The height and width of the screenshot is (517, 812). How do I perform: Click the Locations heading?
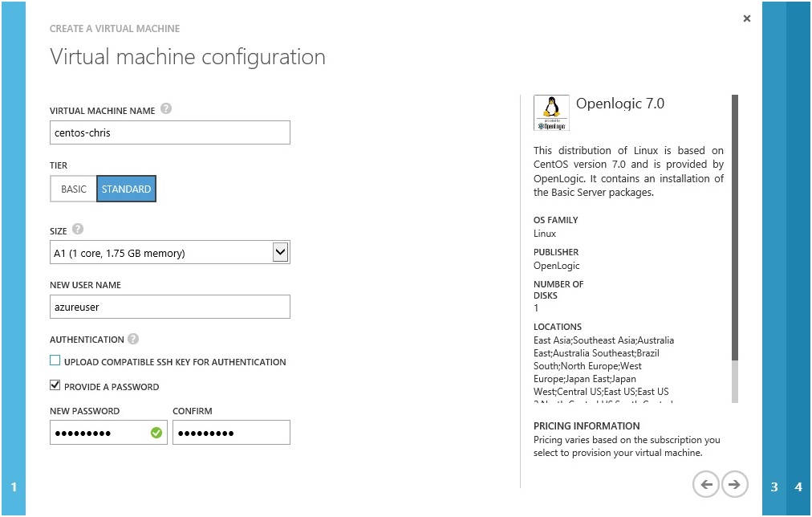coord(558,327)
